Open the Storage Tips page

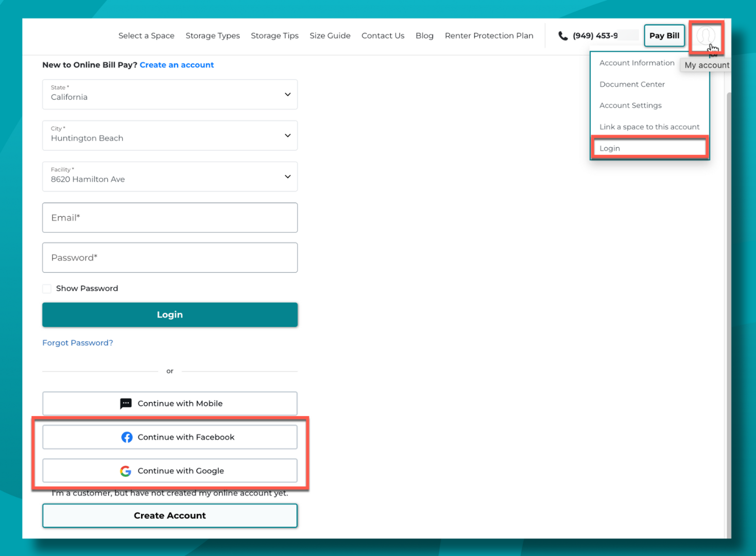pyautogui.click(x=274, y=36)
